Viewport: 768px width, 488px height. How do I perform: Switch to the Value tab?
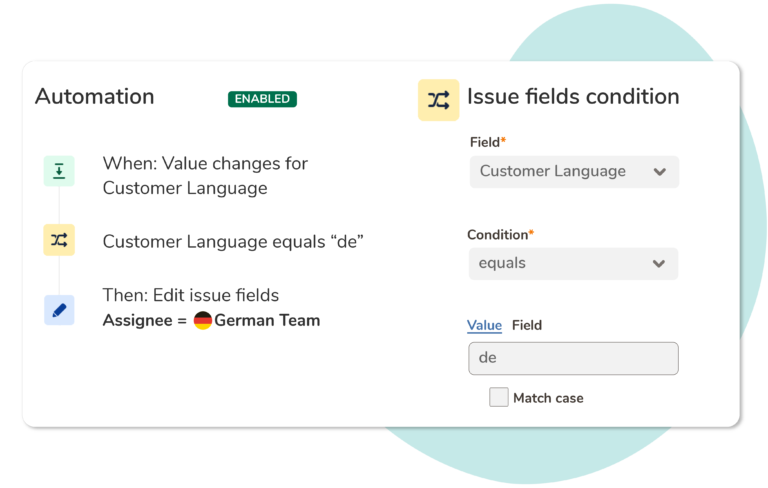484,325
